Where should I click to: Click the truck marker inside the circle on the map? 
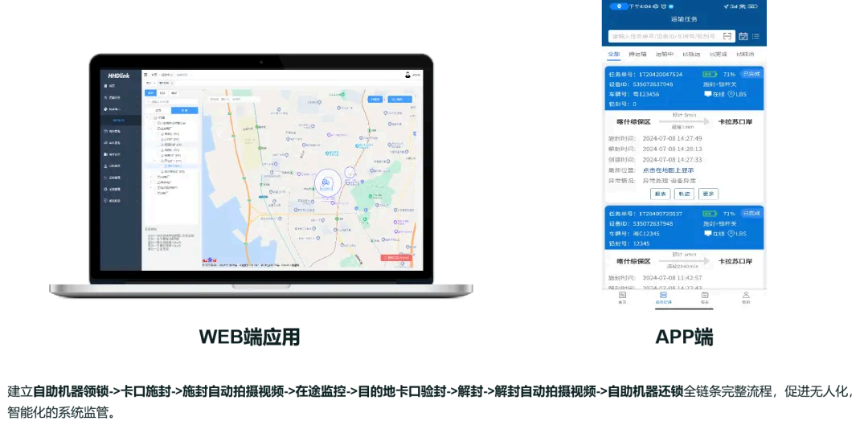pyautogui.click(x=326, y=182)
